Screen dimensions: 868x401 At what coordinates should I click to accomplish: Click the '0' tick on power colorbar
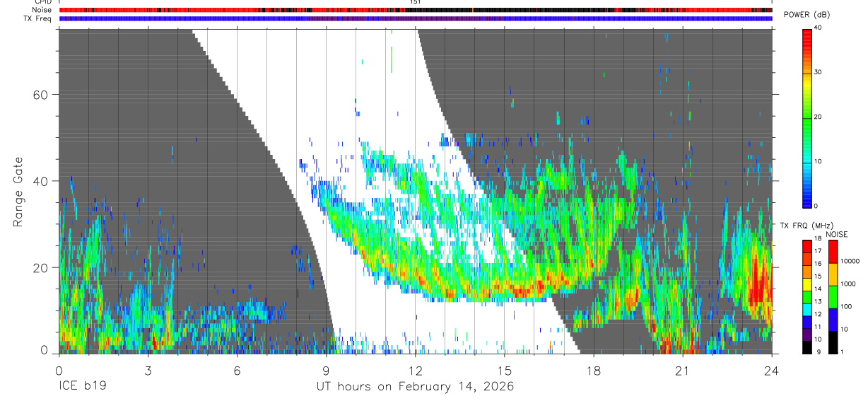(x=816, y=206)
